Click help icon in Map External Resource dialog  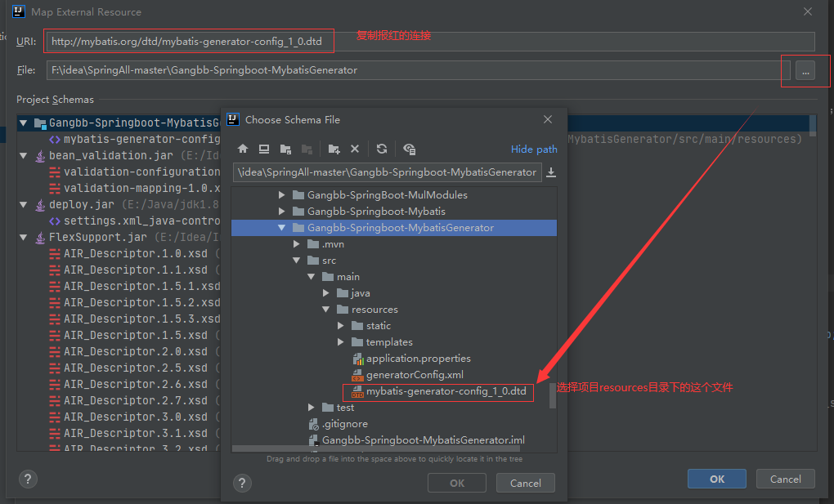coord(28,479)
